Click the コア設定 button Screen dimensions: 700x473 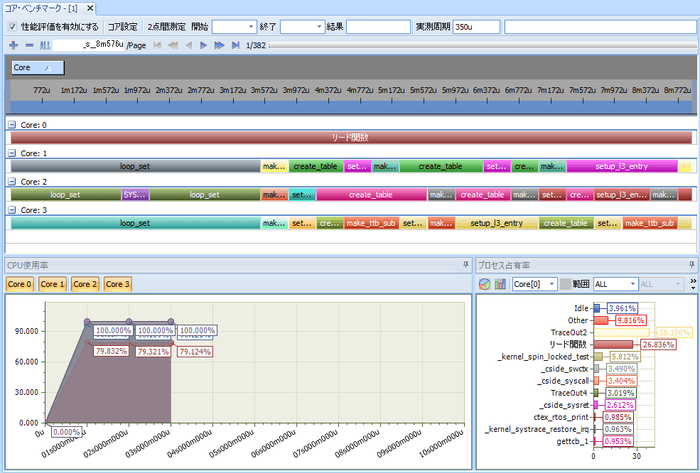[x=122, y=26]
